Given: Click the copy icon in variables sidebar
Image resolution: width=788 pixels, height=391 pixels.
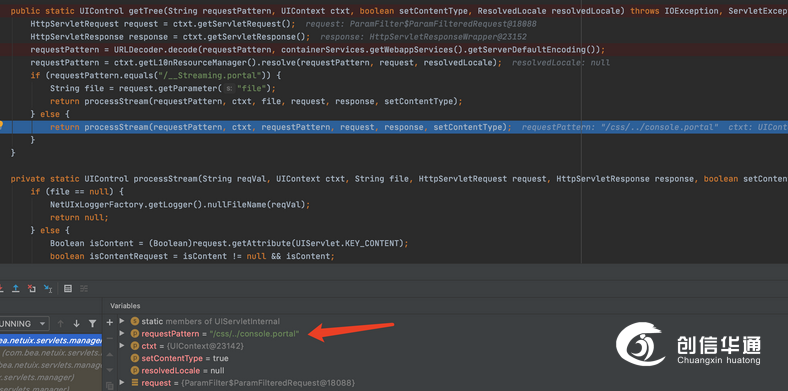Looking at the screenshot, I should tap(110, 385).
